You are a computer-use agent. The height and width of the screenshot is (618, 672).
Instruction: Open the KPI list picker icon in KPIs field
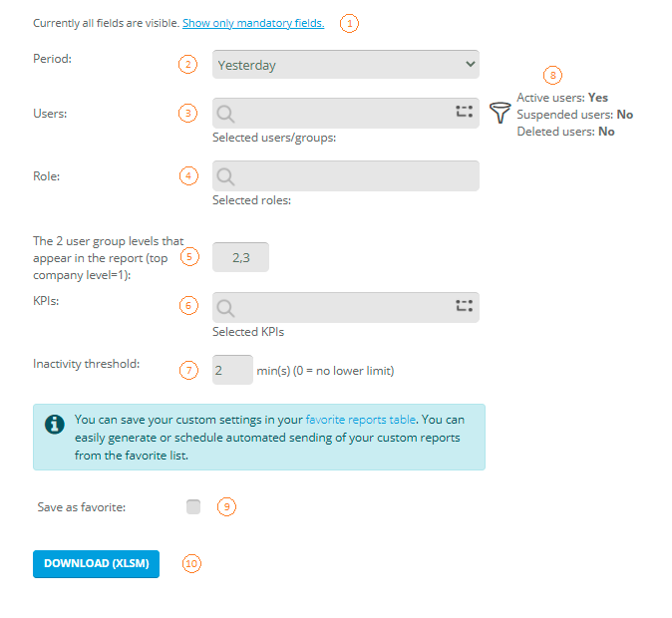(x=464, y=307)
